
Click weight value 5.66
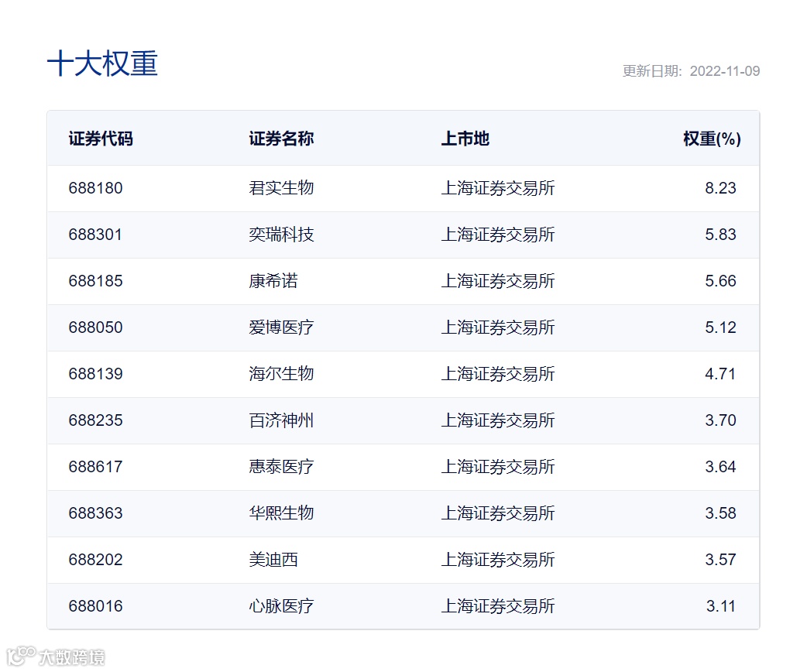point(720,281)
